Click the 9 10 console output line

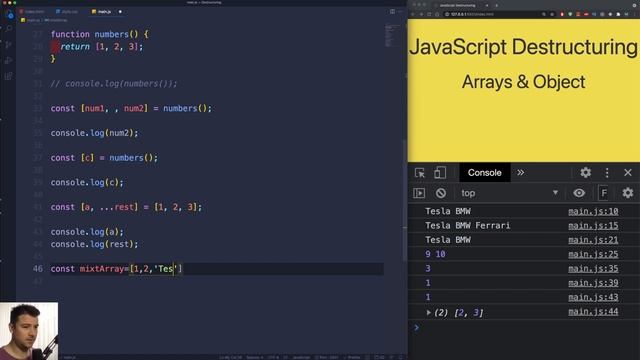tap(435, 254)
